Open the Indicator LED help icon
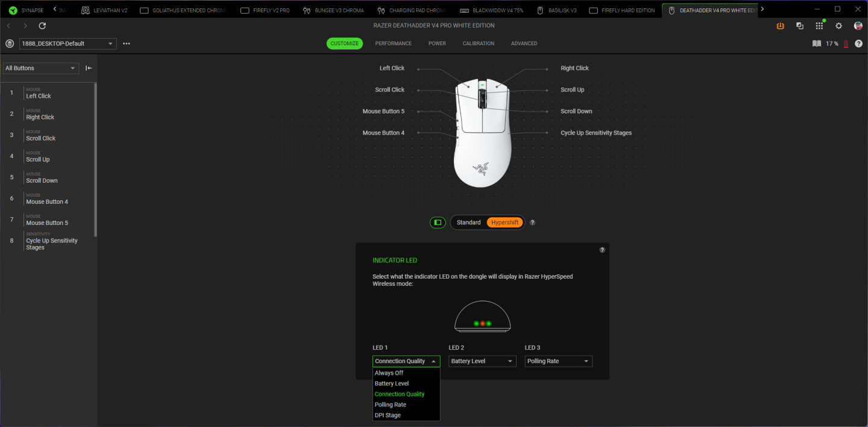This screenshot has width=868, height=427. coord(602,250)
